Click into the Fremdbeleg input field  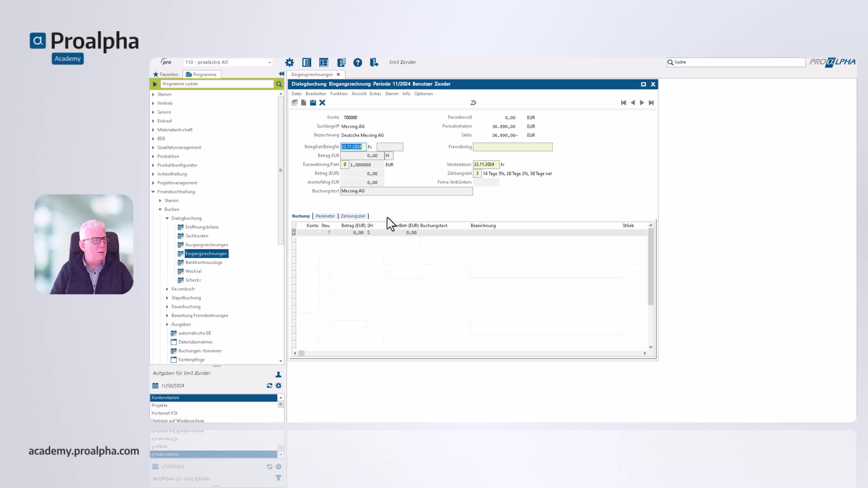[x=512, y=147]
